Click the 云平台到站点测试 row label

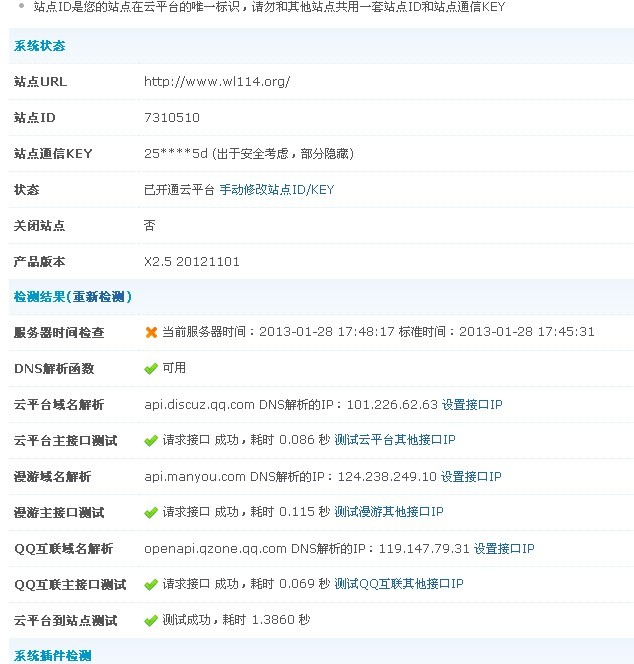tap(66, 621)
